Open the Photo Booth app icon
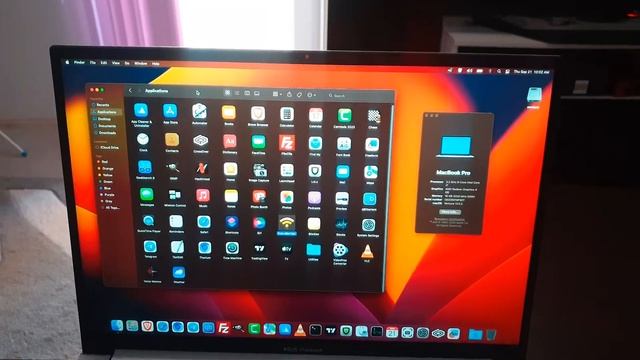The image size is (640, 360). pos(259,197)
